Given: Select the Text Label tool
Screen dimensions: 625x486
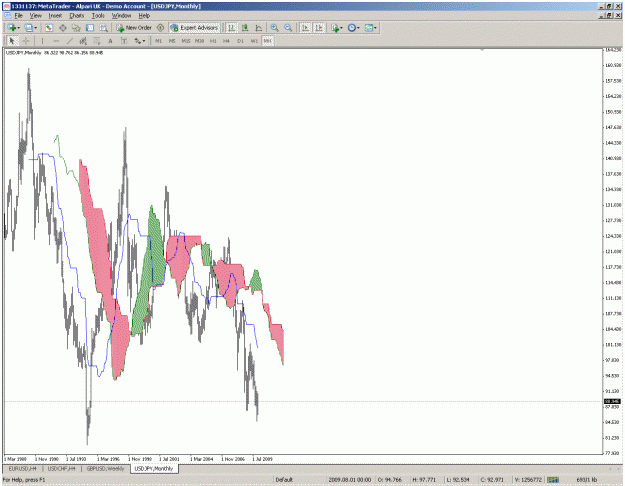Looking at the screenshot, I should click(124, 41).
